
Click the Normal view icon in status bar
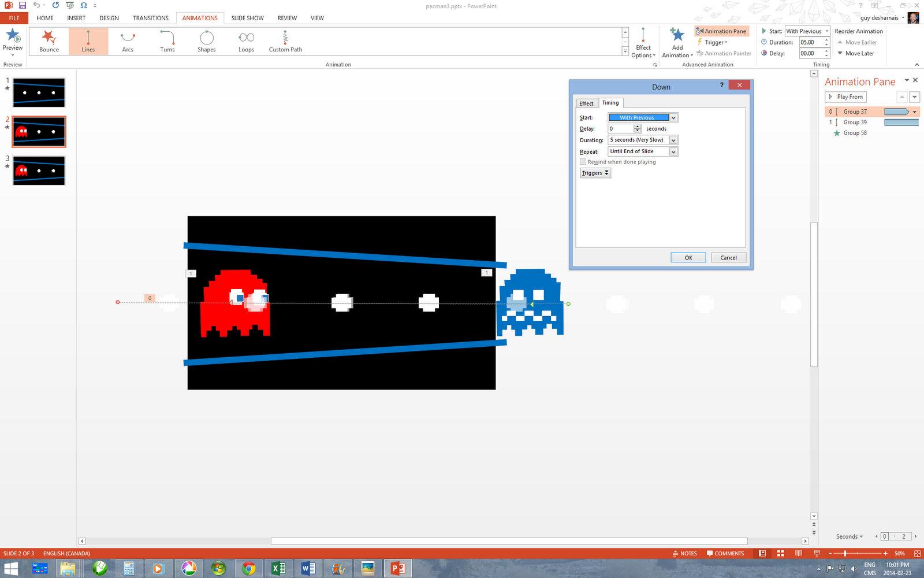click(x=762, y=553)
